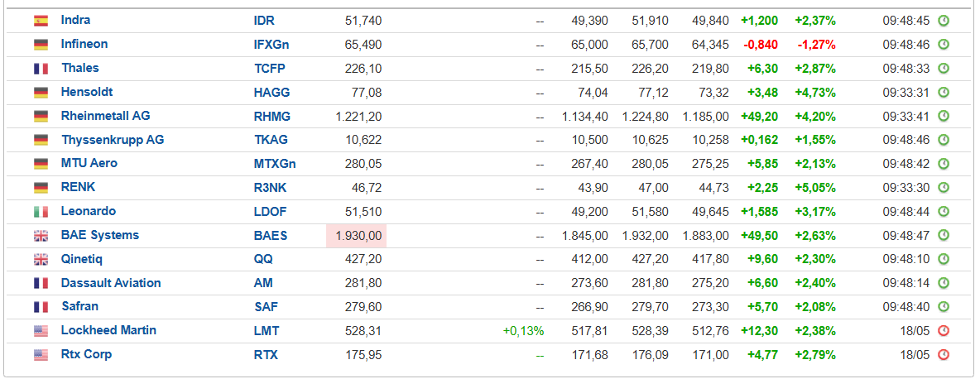Click the Italian flag icon beside Leonardo
This screenshot has height=379, width=980.
[x=41, y=213]
